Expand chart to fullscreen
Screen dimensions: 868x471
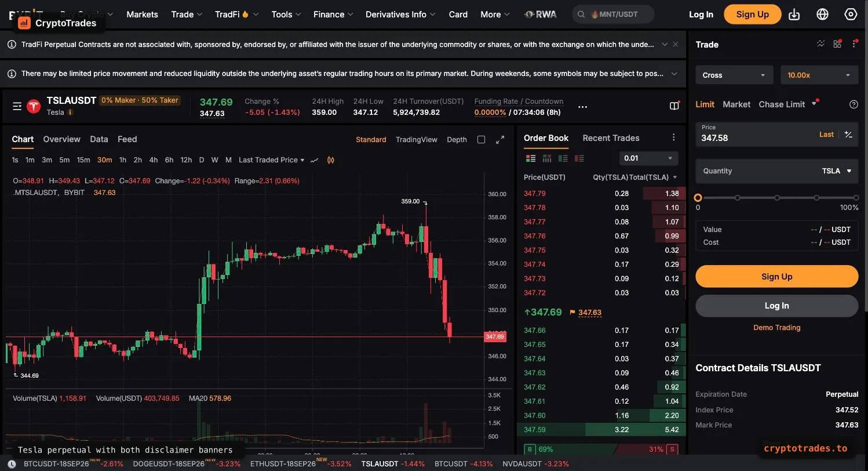[500, 140]
